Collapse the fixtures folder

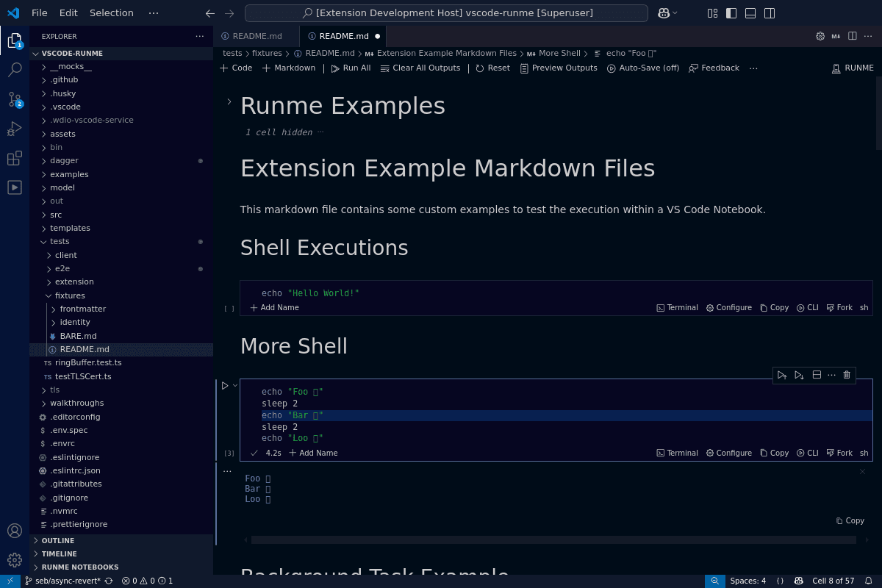click(x=69, y=295)
